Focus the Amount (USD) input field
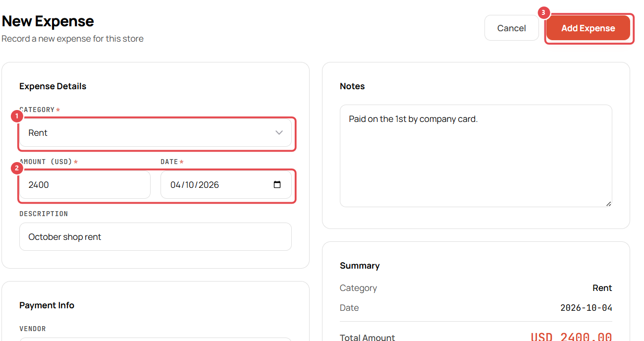Viewport: 644px width, 341px height. (x=85, y=185)
